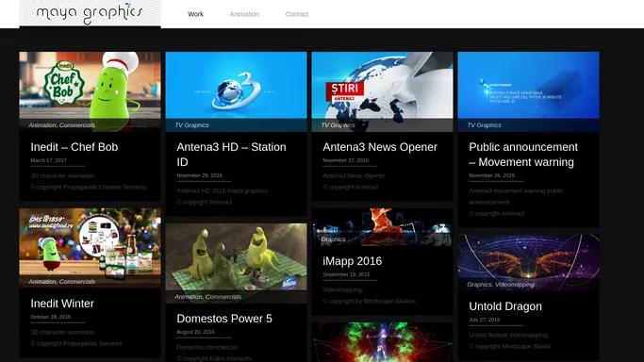644x362 pixels.
Task: Click the July 27, 2016 date
Action: click(485, 320)
